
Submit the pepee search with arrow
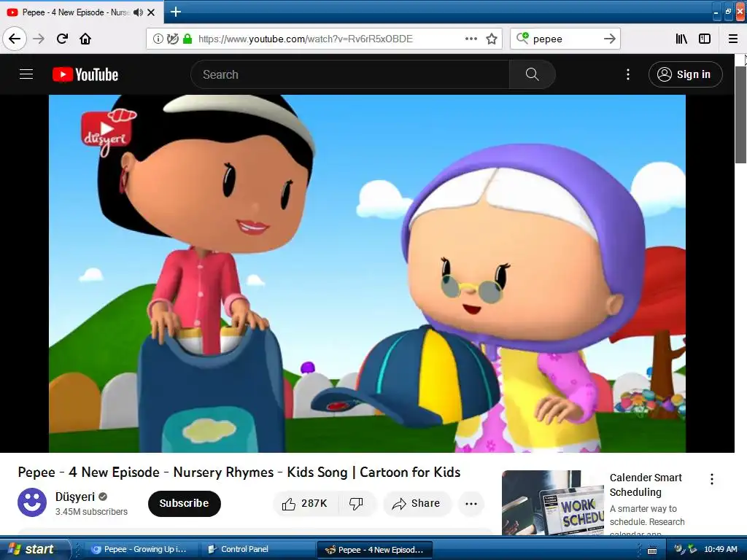610,39
